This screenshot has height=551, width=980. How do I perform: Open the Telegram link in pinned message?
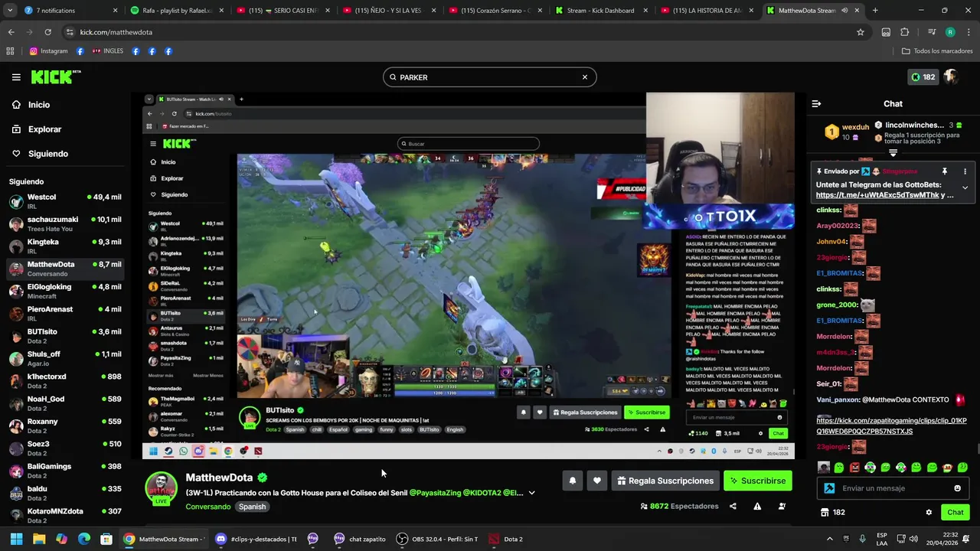(x=877, y=195)
